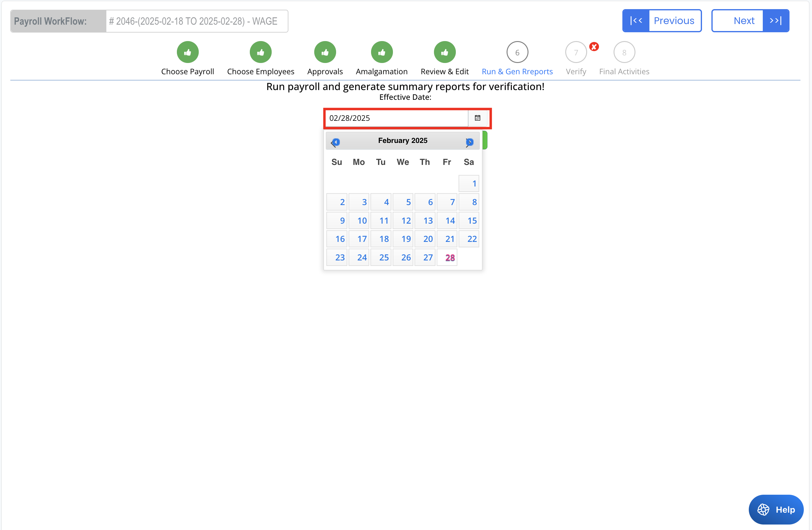Go to previous month in calendar

click(336, 142)
